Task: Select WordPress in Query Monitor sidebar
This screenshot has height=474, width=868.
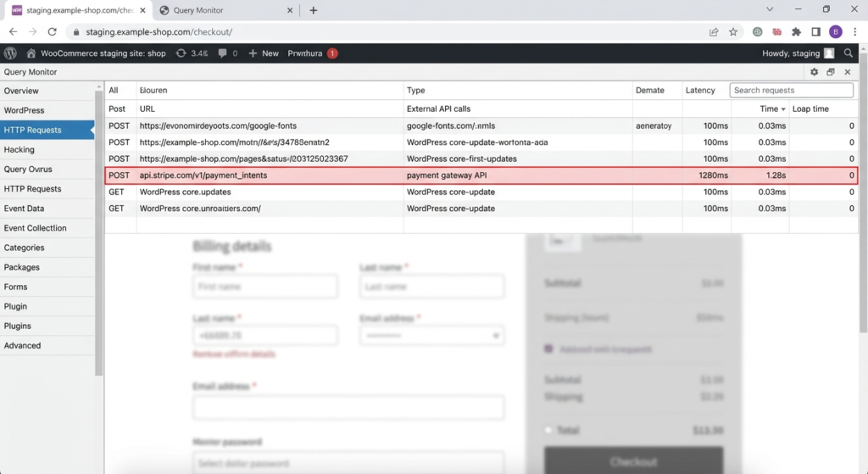Action: pyautogui.click(x=47, y=110)
